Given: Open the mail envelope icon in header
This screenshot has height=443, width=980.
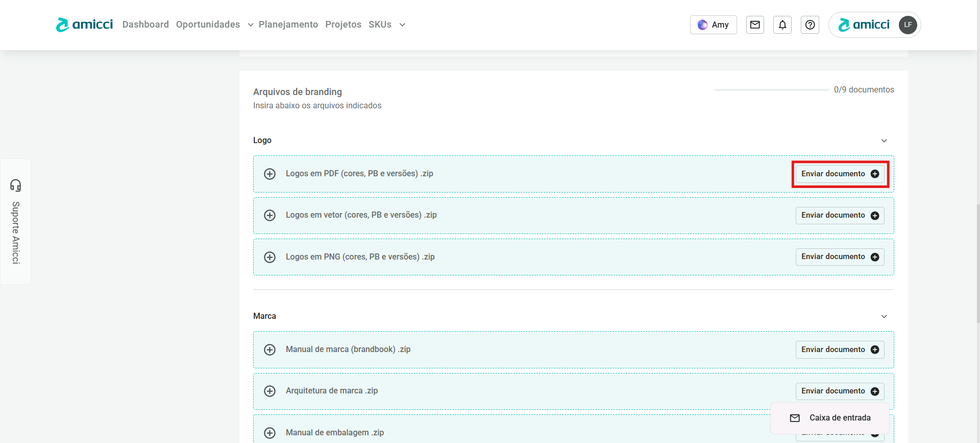Looking at the screenshot, I should pos(755,25).
